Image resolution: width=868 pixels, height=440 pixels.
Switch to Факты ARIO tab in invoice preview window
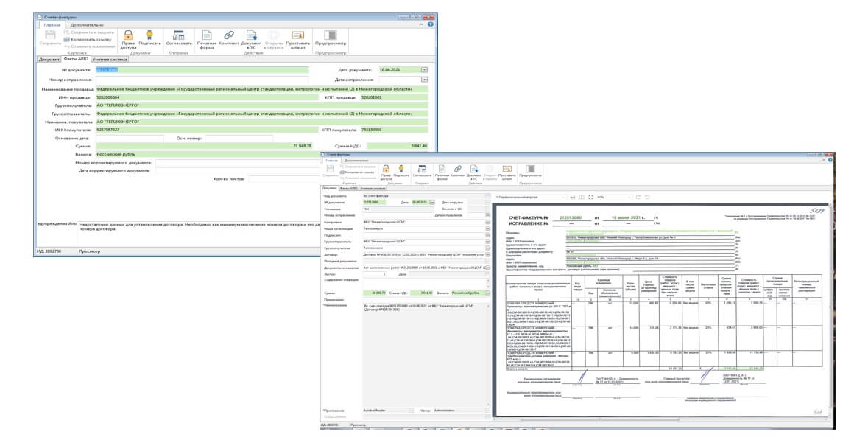(349, 189)
